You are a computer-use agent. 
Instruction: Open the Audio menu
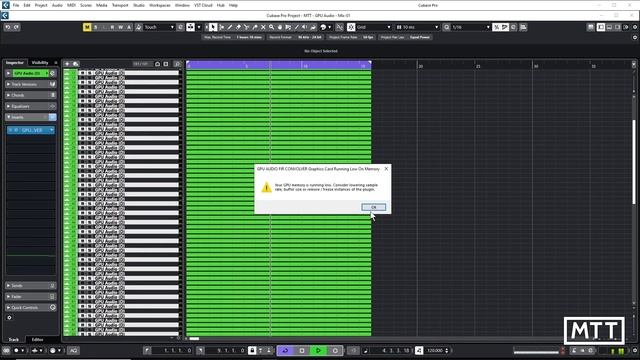(57, 5)
